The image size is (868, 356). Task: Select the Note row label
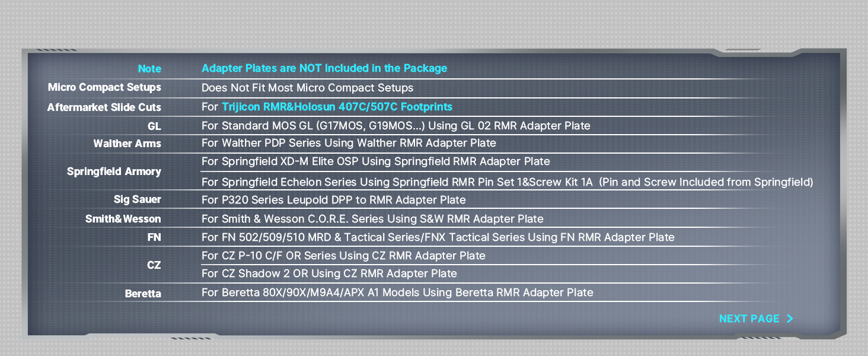pos(149,69)
